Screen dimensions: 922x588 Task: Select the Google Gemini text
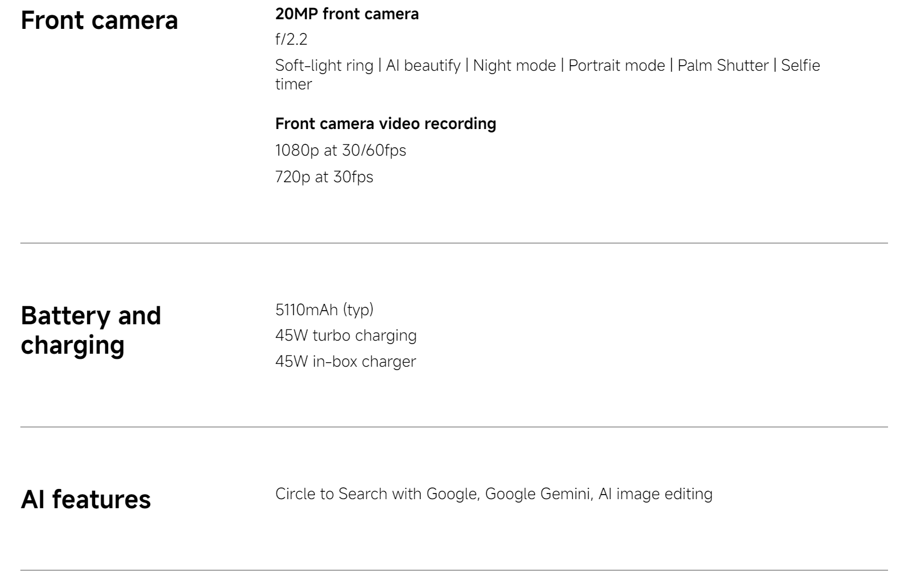pos(537,494)
